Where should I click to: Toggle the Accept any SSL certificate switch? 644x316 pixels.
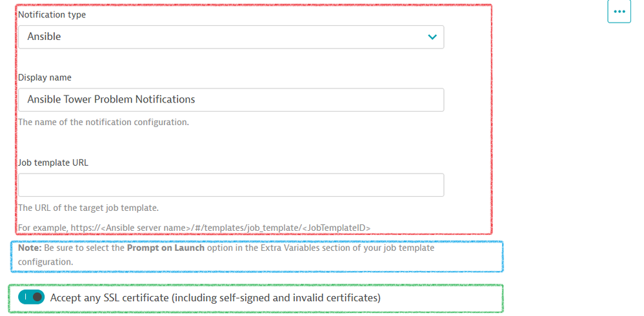click(x=31, y=297)
